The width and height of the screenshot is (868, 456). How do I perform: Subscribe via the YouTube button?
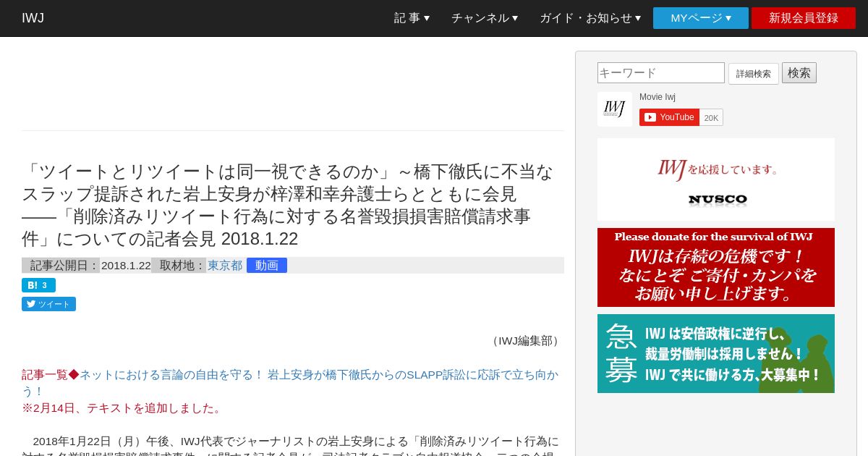[669, 117]
